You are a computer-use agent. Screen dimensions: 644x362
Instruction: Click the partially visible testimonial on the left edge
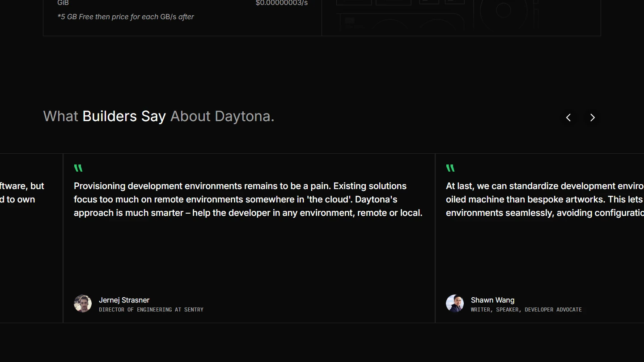[21, 193]
